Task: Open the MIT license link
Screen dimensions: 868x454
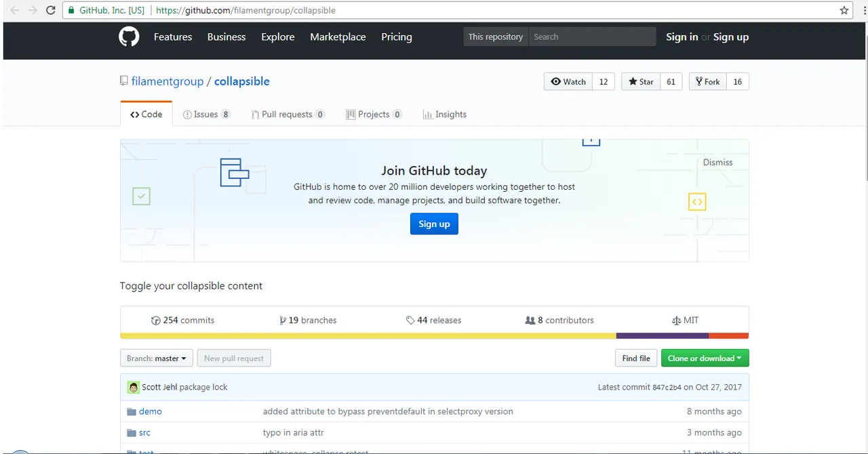Action: 685,320
